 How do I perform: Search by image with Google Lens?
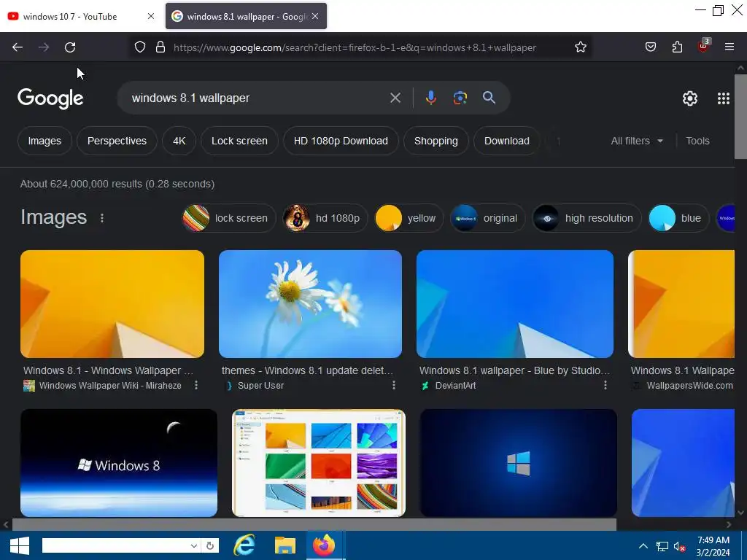coord(460,98)
